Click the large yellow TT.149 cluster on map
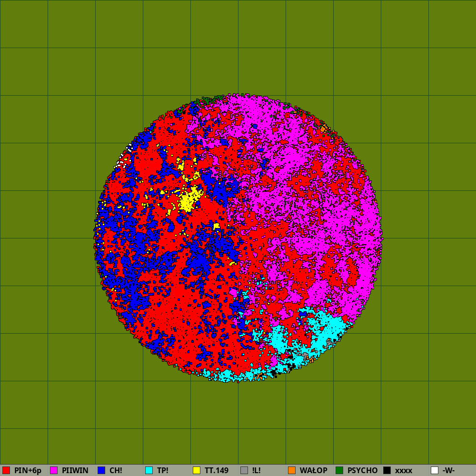The width and height of the screenshot is (476, 476). click(189, 199)
